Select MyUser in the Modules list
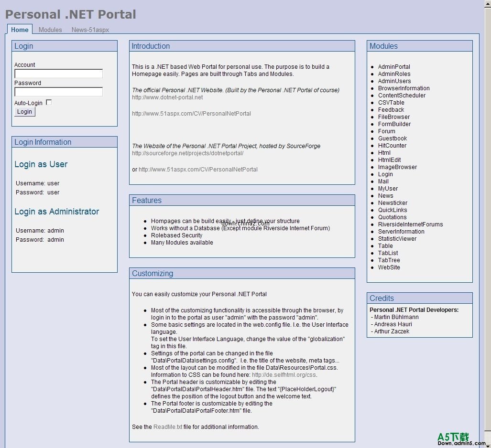This screenshot has width=491, height=448. tap(388, 189)
